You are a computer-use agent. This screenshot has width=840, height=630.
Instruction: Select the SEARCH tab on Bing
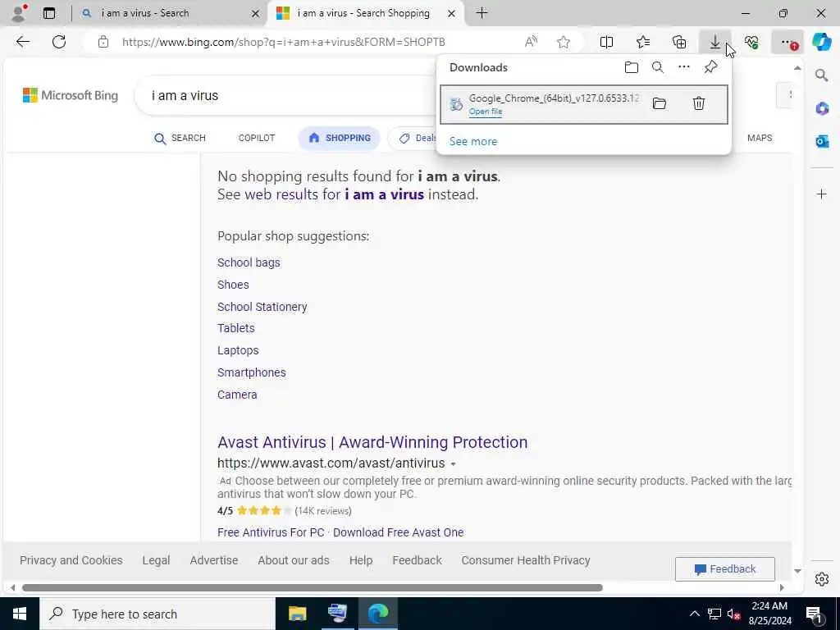[180, 138]
